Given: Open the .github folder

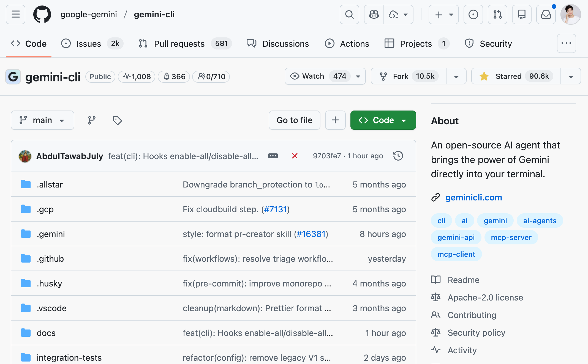Looking at the screenshot, I should 50,259.
